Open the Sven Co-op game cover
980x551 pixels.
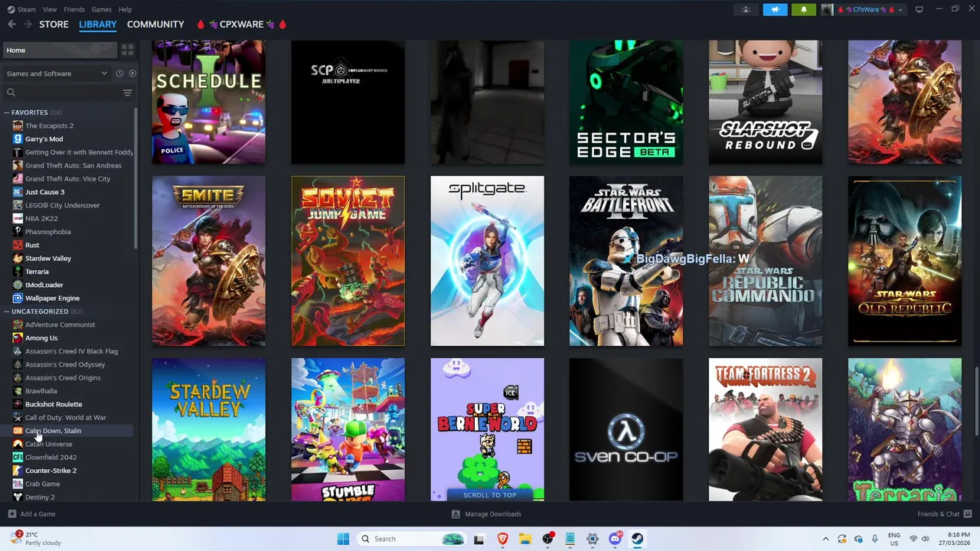[x=626, y=429]
